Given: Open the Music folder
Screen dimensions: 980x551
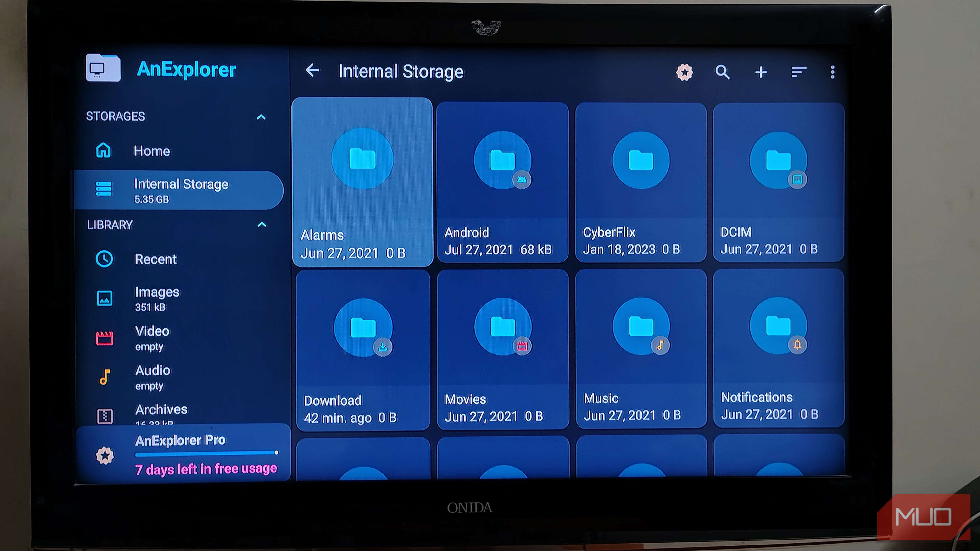Looking at the screenshot, I should [641, 348].
